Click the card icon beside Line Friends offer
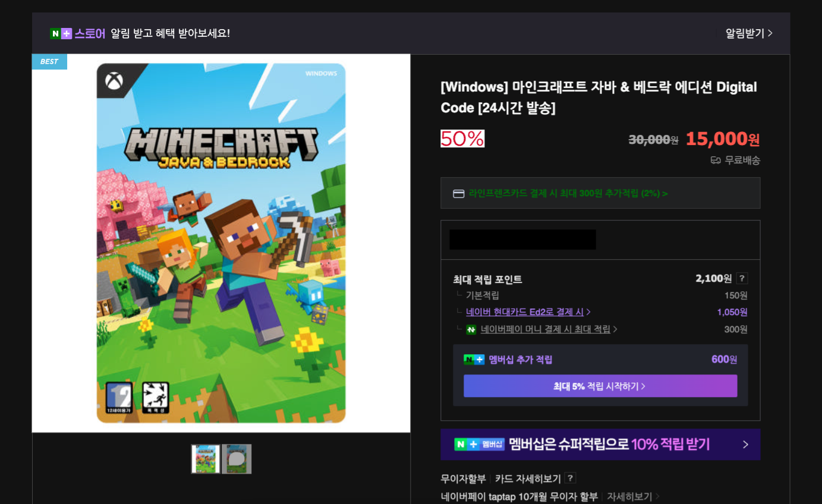The height and width of the screenshot is (504, 822). (x=458, y=194)
